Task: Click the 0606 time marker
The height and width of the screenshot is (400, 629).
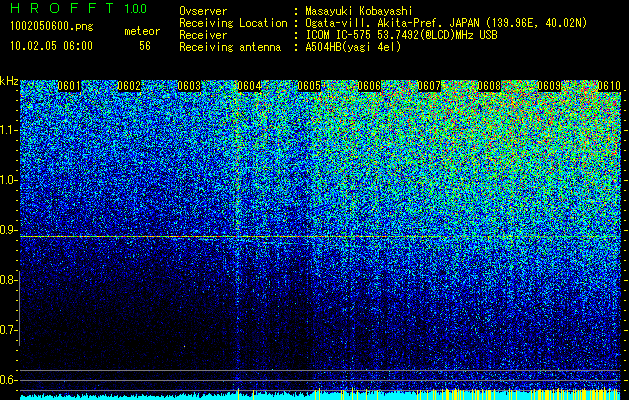Action: point(369,86)
